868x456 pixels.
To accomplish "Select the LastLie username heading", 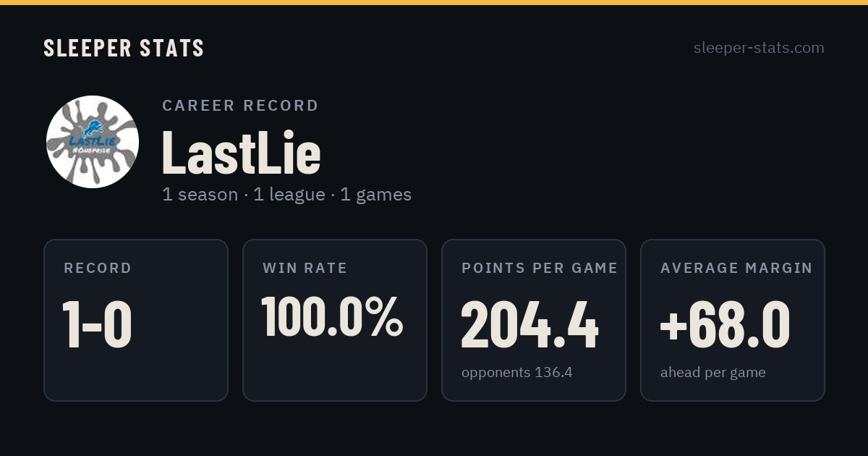I will click(242, 151).
